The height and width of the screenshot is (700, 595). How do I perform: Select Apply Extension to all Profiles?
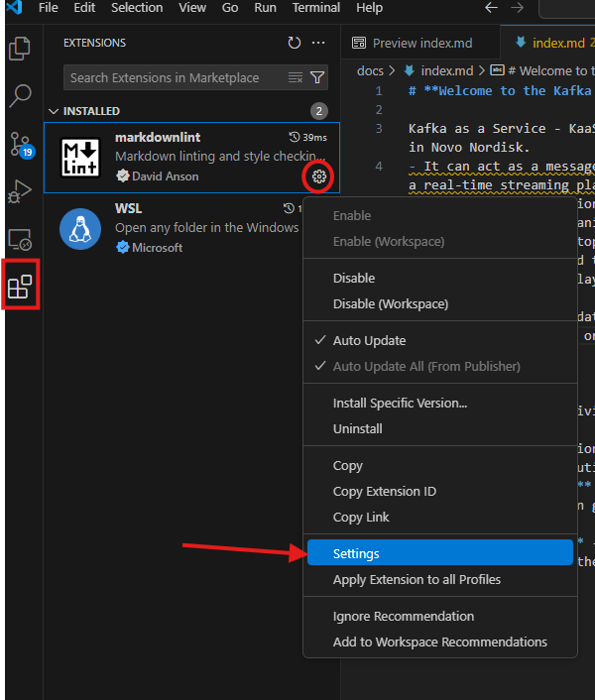(440, 580)
